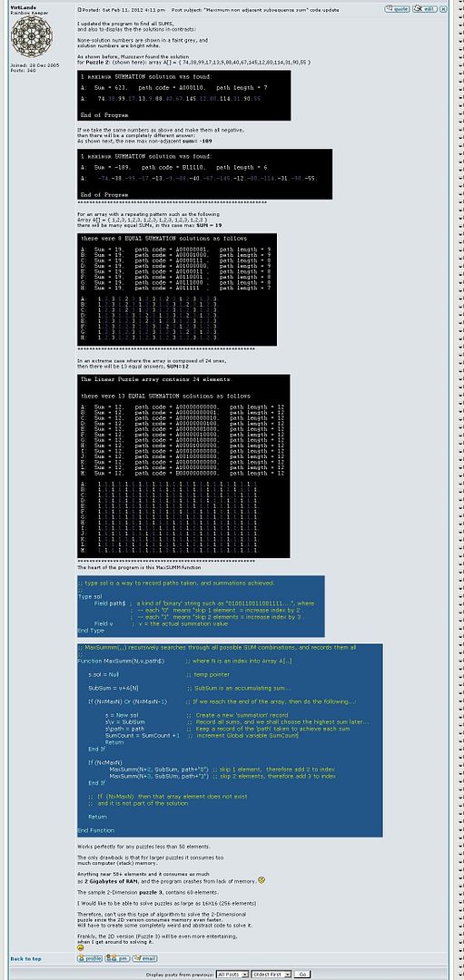
Task: Delete the post with the X icon
Action: 443,9
